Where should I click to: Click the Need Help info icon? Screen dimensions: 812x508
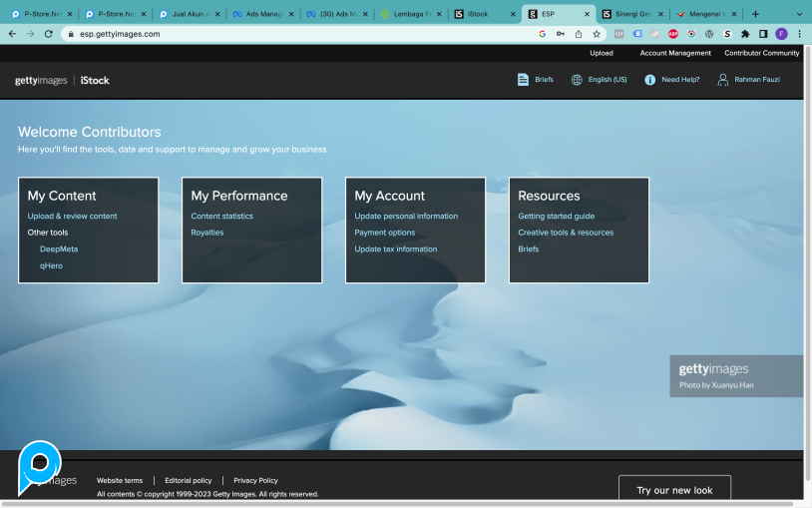point(649,80)
